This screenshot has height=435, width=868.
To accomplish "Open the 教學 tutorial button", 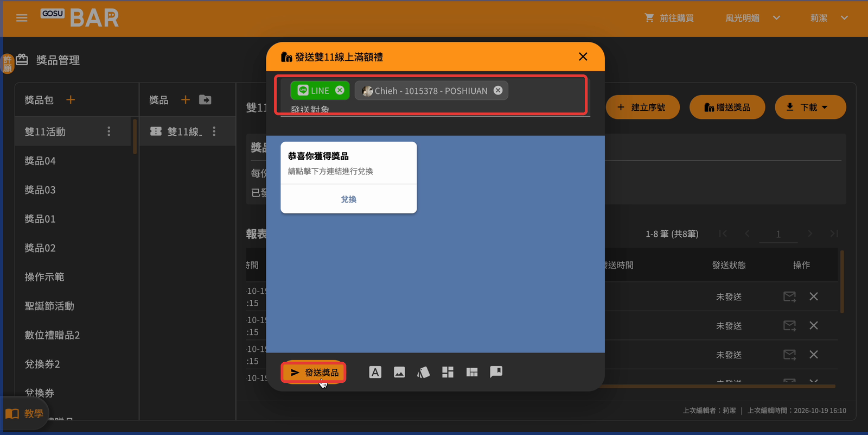I will click(x=24, y=414).
